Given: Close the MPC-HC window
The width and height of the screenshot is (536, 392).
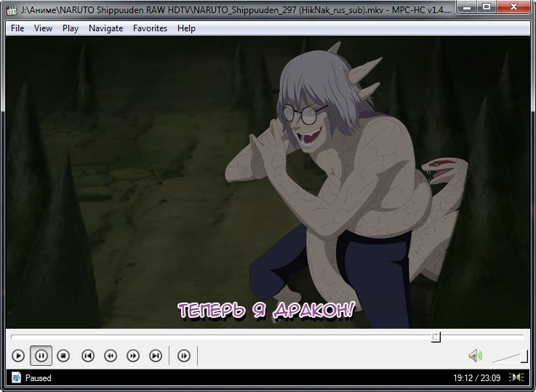Looking at the screenshot, I should point(513,7).
